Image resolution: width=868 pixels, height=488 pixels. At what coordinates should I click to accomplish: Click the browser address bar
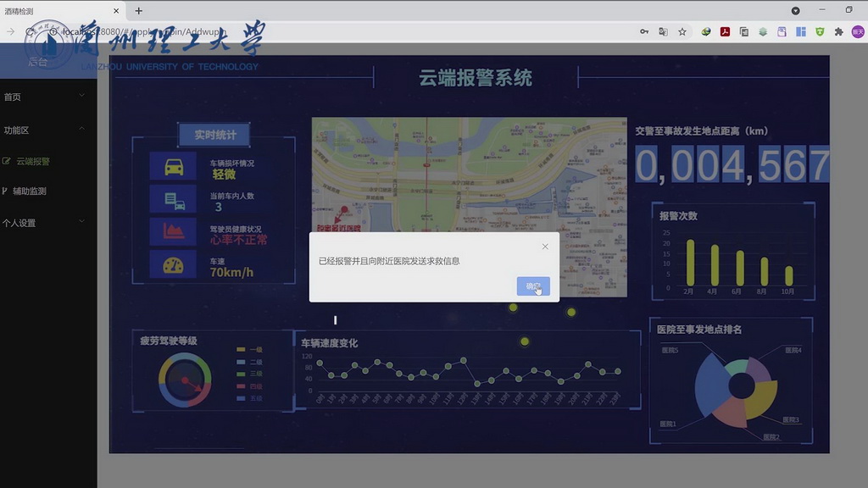coord(339,30)
